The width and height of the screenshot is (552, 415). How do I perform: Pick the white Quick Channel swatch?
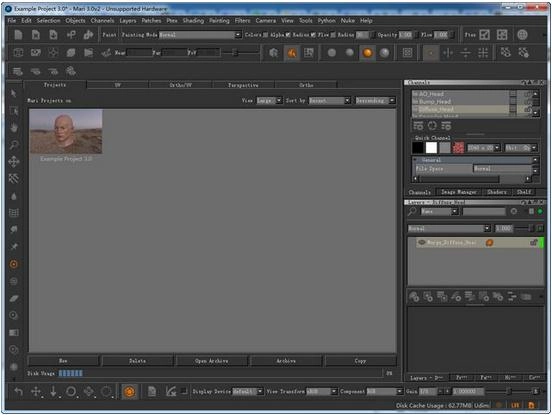pos(431,147)
